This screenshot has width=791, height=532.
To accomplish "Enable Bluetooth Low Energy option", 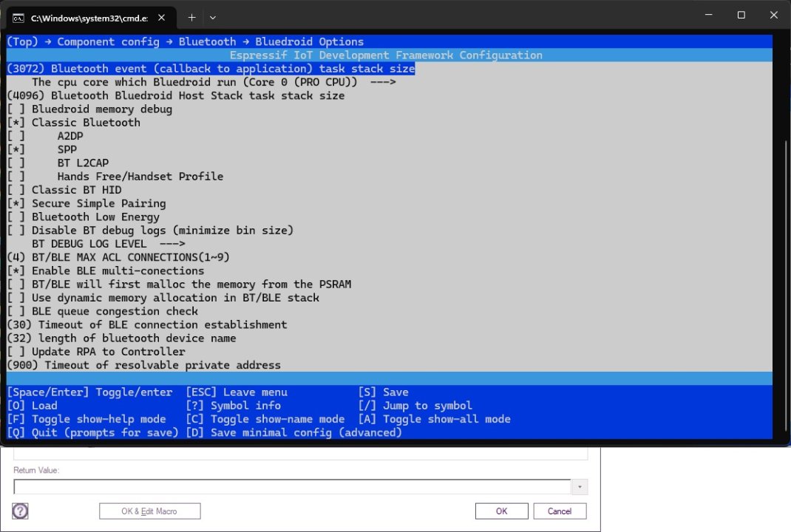I will click(x=84, y=216).
